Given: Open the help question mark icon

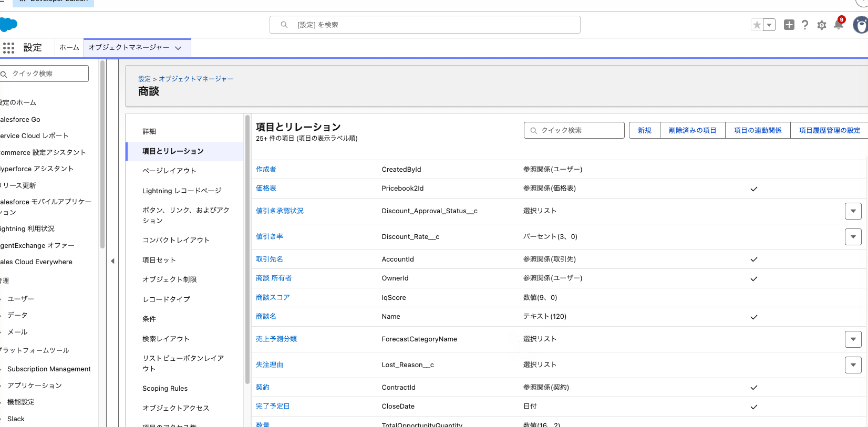Looking at the screenshot, I should click(805, 25).
